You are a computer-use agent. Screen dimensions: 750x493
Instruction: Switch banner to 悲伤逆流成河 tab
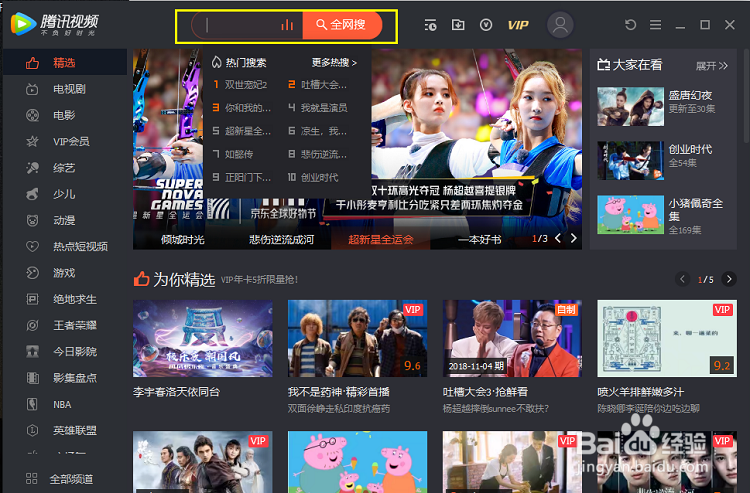pos(282,240)
